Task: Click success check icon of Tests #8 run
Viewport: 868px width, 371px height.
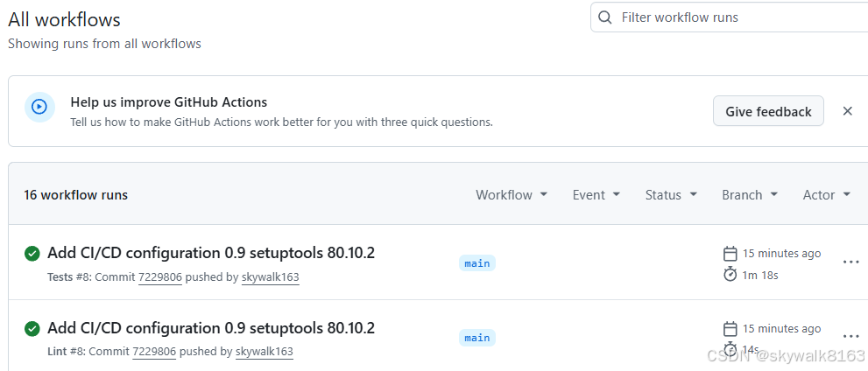Action: click(32, 254)
